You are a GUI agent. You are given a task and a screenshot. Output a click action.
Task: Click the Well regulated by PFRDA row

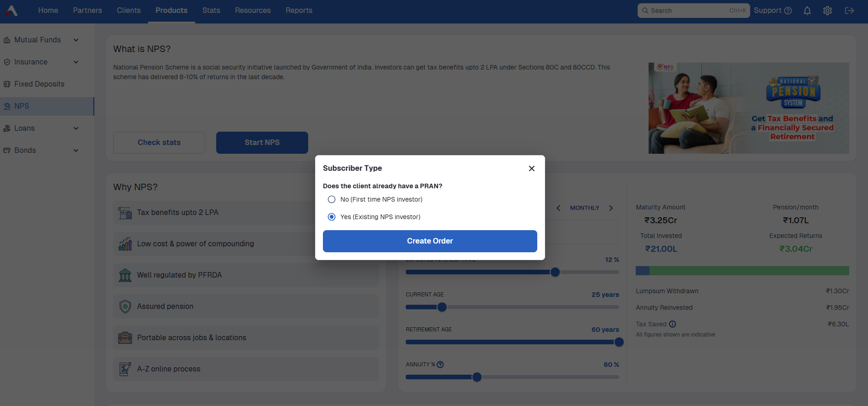point(246,275)
